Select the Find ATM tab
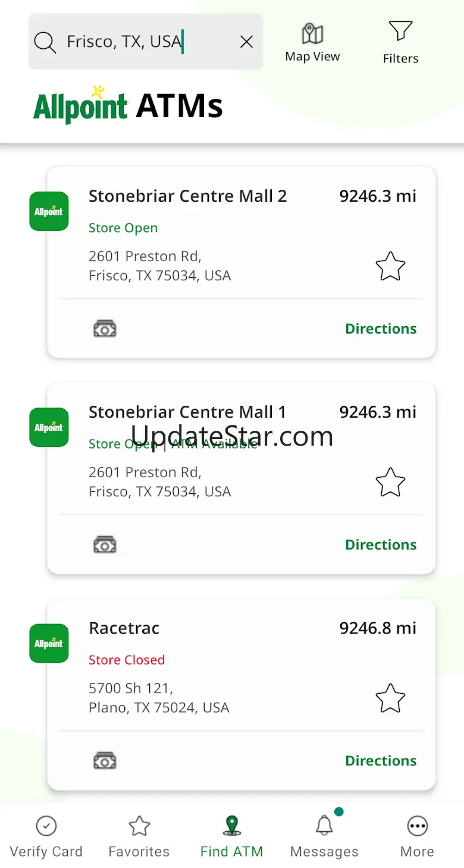Image resolution: width=464 pixels, height=868 pixels. [x=231, y=836]
